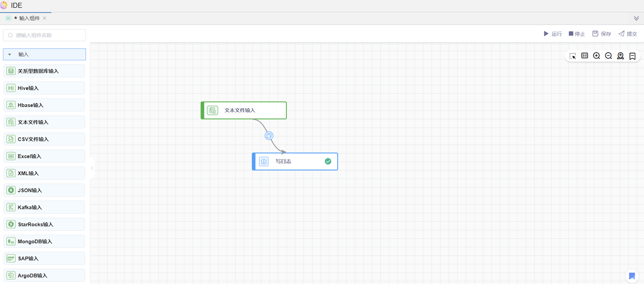Click the bookmark icon in canvas toolbar
The image size is (644, 284).
click(x=632, y=56)
